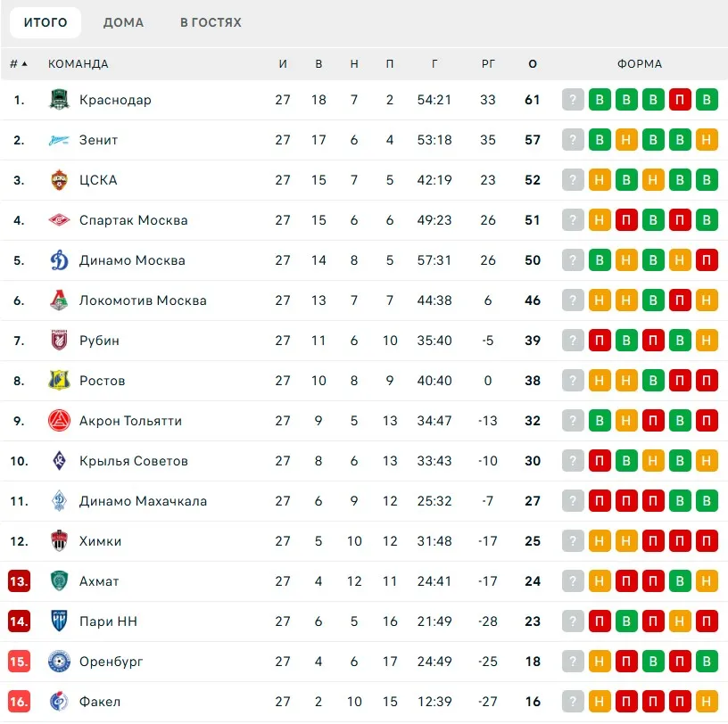The image size is (728, 724).
Task: Click Краснодар's red П loss form badge
Action: tap(681, 100)
